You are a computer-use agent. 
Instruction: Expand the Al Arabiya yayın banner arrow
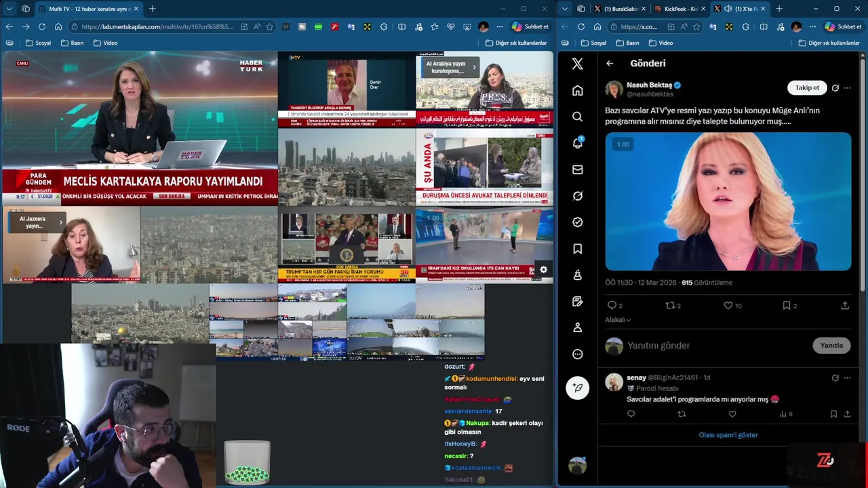click(474, 67)
